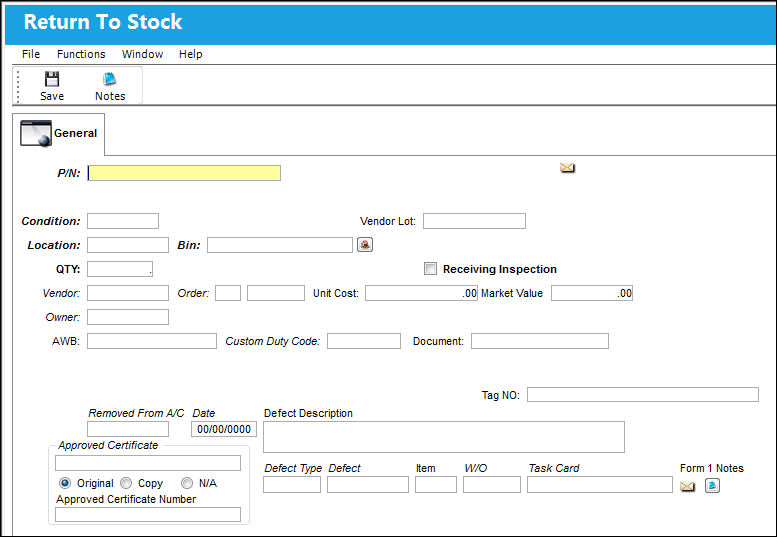This screenshot has height=537, width=777.
Task: Select the N/A radio button
Action: point(187,483)
